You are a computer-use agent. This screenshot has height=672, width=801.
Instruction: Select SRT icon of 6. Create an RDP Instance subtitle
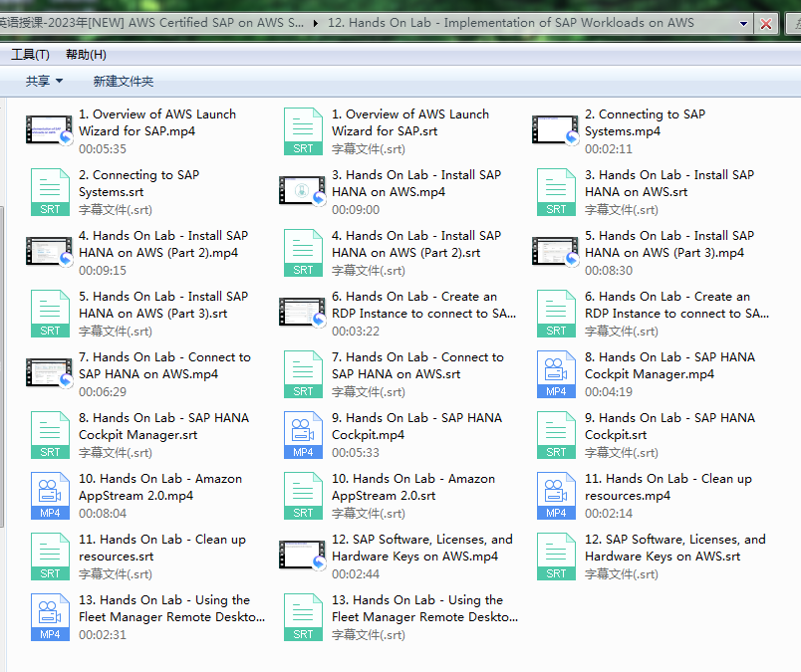pos(556,314)
